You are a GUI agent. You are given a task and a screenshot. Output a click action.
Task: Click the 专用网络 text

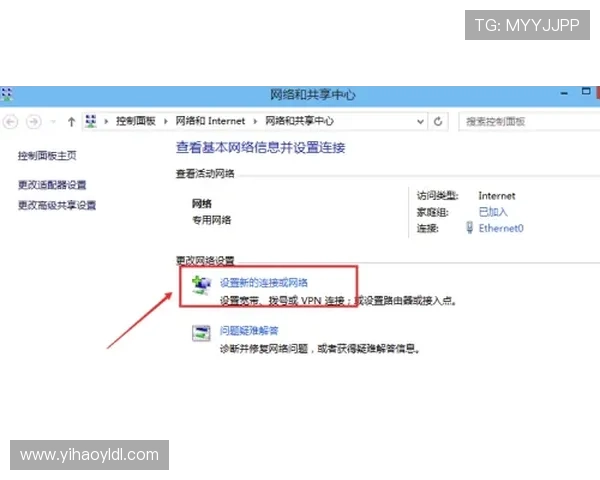coord(212,220)
